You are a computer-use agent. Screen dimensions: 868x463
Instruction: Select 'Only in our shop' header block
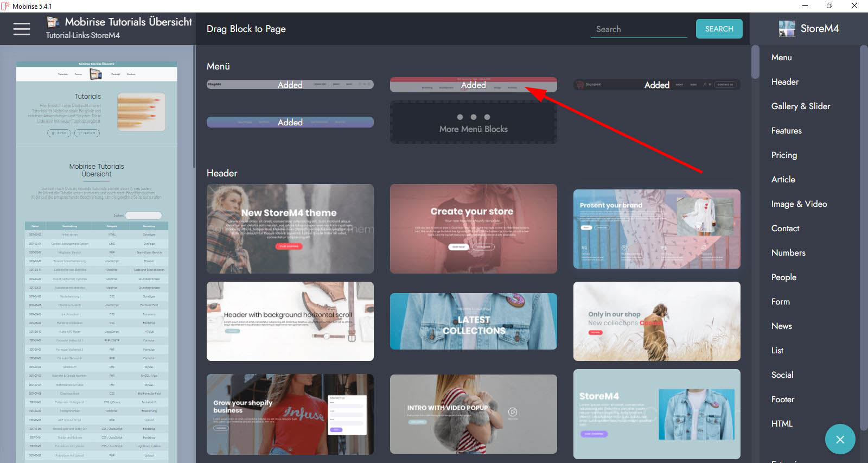point(656,321)
